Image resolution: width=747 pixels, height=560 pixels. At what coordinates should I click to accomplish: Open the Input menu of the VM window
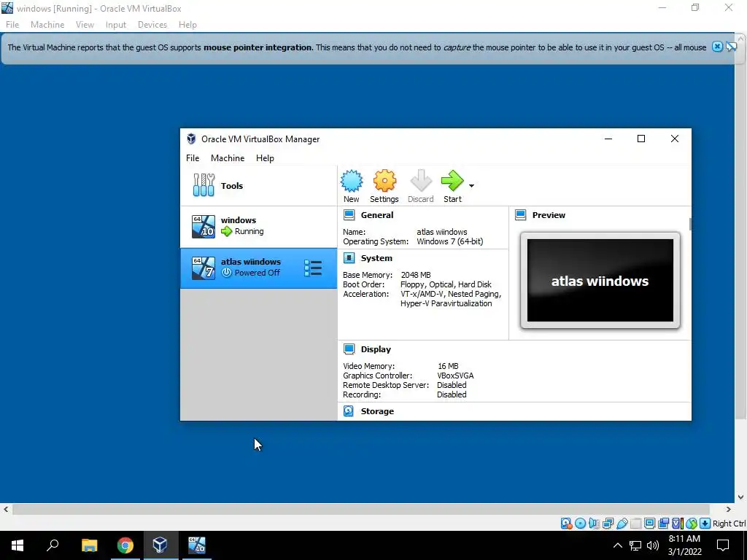tap(116, 25)
